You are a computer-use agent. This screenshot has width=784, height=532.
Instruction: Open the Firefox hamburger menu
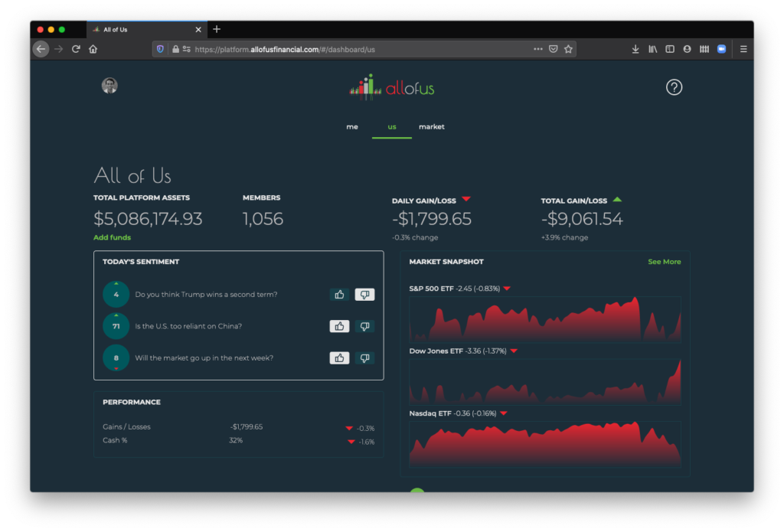point(743,49)
